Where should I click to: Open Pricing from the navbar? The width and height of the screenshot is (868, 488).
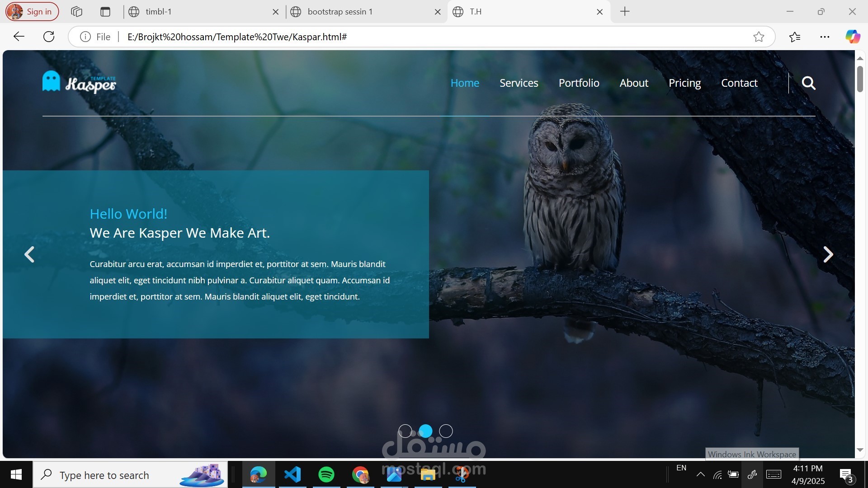pyautogui.click(x=684, y=83)
